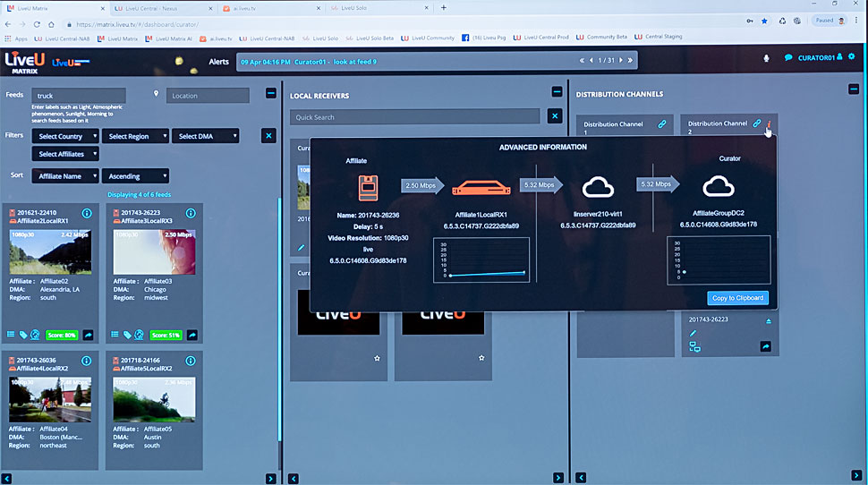The width and height of the screenshot is (868, 485).
Task: Click the share arrow on the Affiliate03 feed card
Action: click(191, 335)
